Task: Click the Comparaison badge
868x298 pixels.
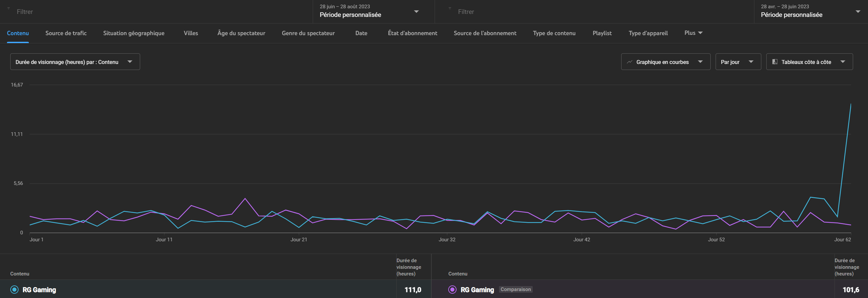Action: [x=515, y=289]
